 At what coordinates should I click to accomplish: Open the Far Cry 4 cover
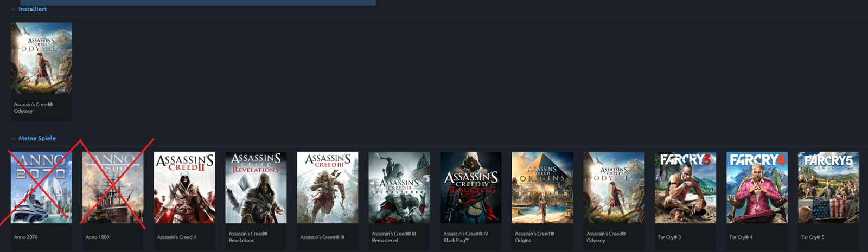pos(757,188)
